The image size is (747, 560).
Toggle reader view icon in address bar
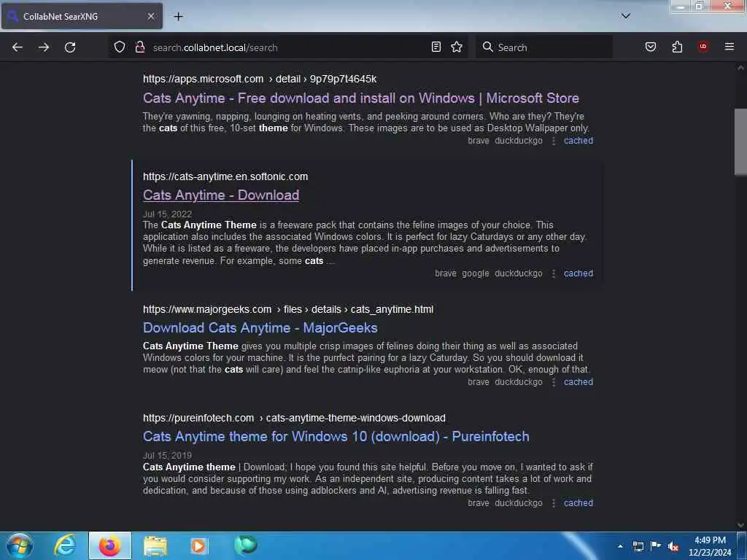click(436, 47)
